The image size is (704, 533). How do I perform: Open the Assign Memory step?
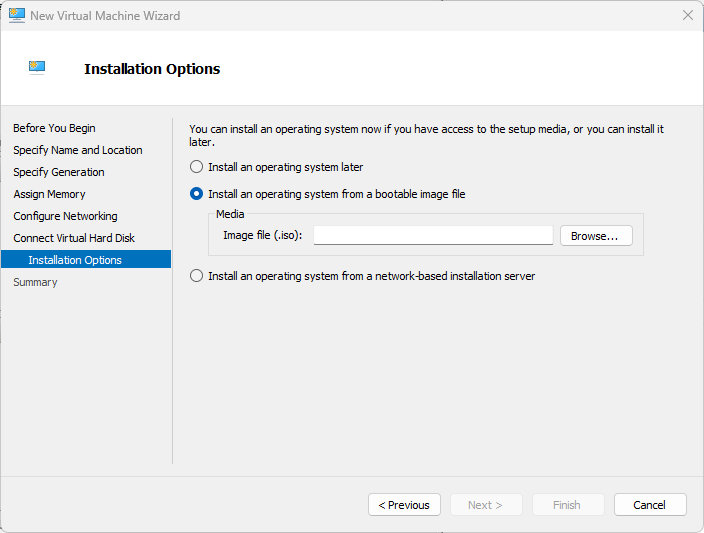[49, 194]
